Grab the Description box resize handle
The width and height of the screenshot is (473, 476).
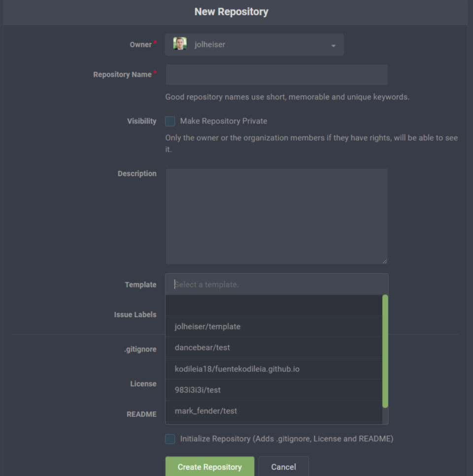tap(384, 261)
